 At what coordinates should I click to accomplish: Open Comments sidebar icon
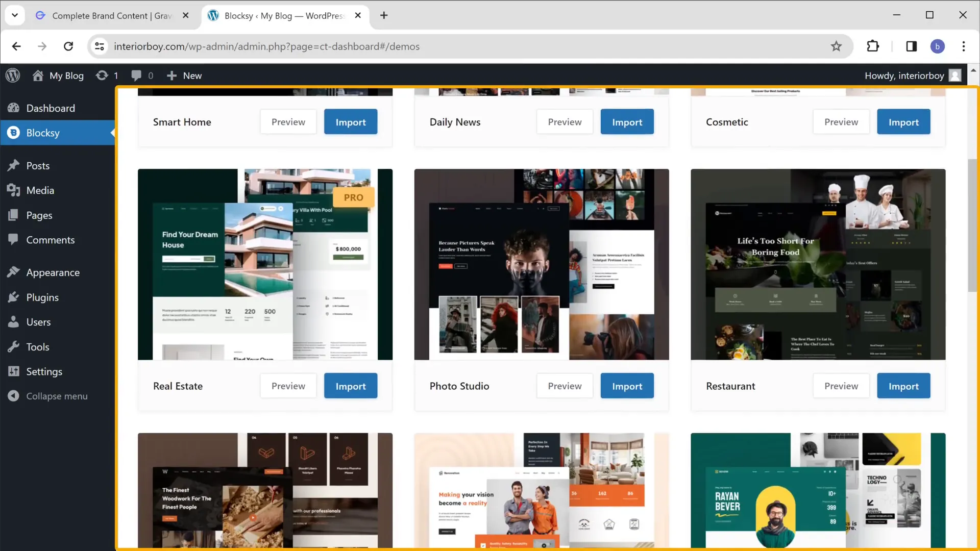coord(14,240)
